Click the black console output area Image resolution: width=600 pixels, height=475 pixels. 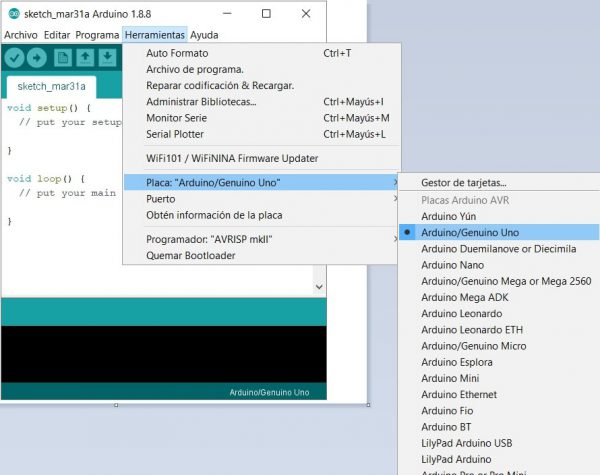pyautogui.click(x=164, y=354)
